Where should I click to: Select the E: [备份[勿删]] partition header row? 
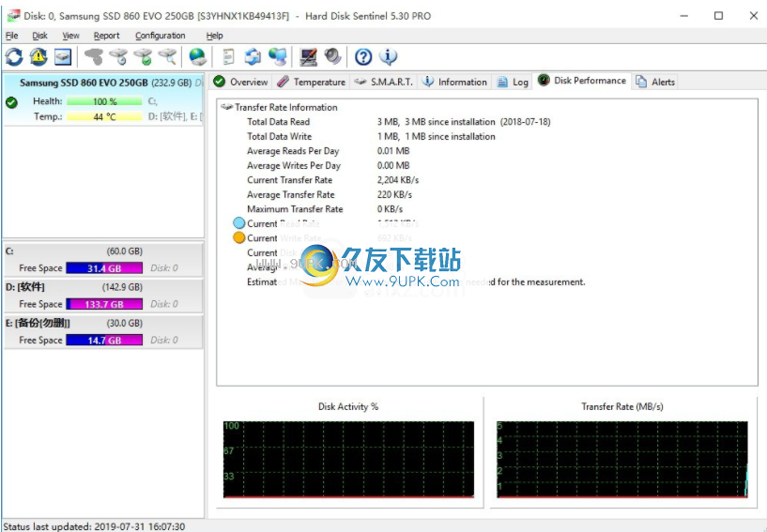103,323
